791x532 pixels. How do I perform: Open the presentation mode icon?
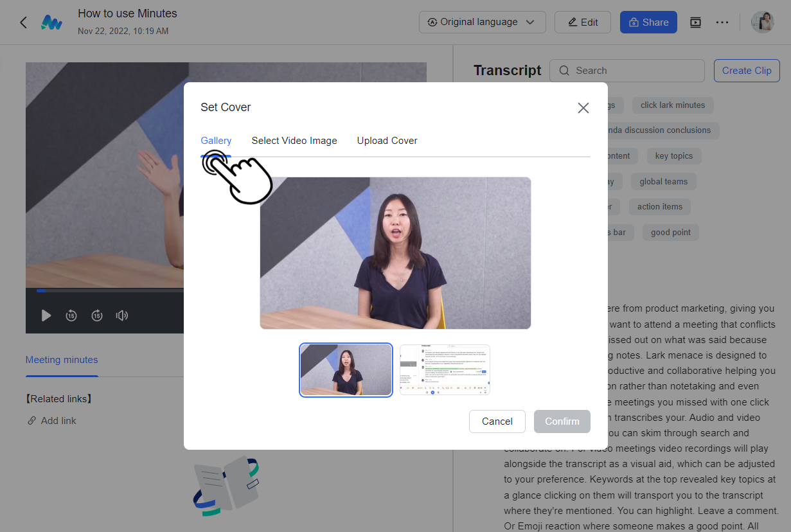(x=695, y=22)
